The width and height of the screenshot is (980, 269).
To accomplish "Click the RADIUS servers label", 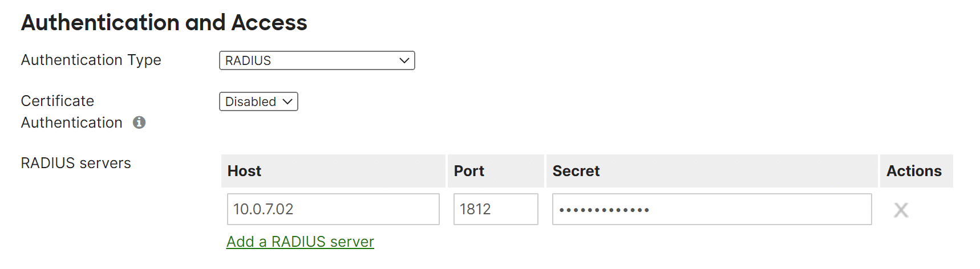I will coord(76,163).
